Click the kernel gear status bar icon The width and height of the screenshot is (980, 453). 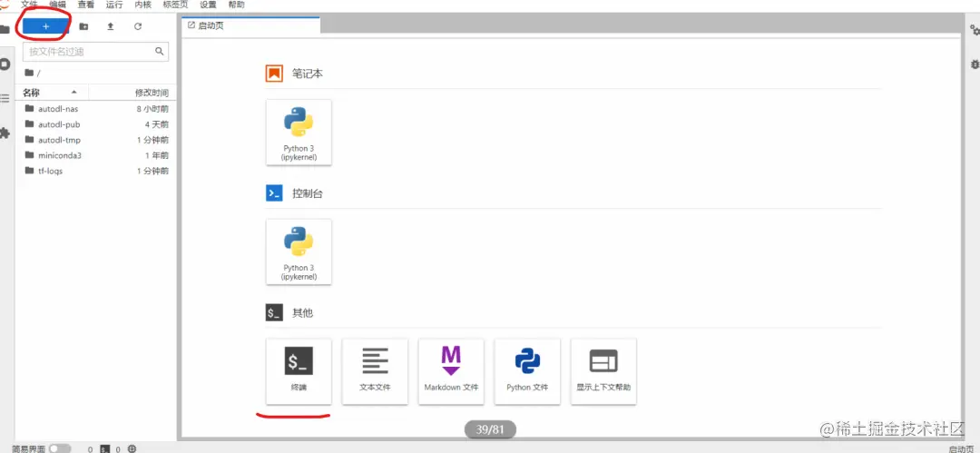(x=132, y=448)
